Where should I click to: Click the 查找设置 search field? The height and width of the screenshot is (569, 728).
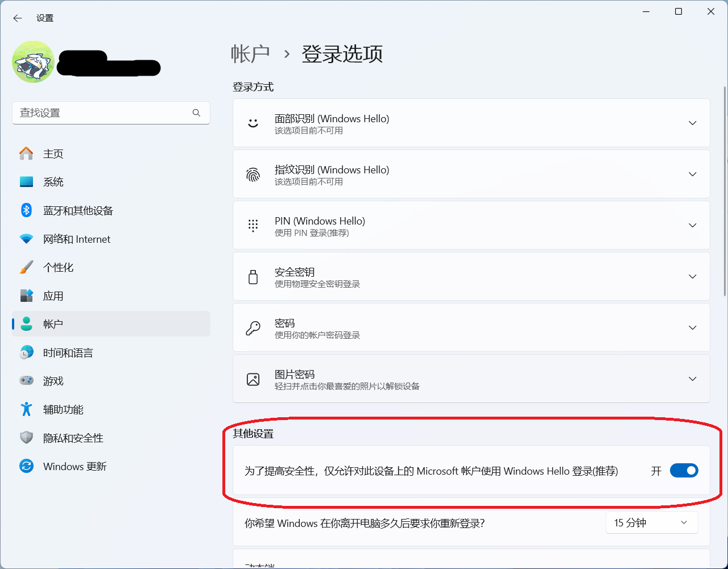coord(111,113)
